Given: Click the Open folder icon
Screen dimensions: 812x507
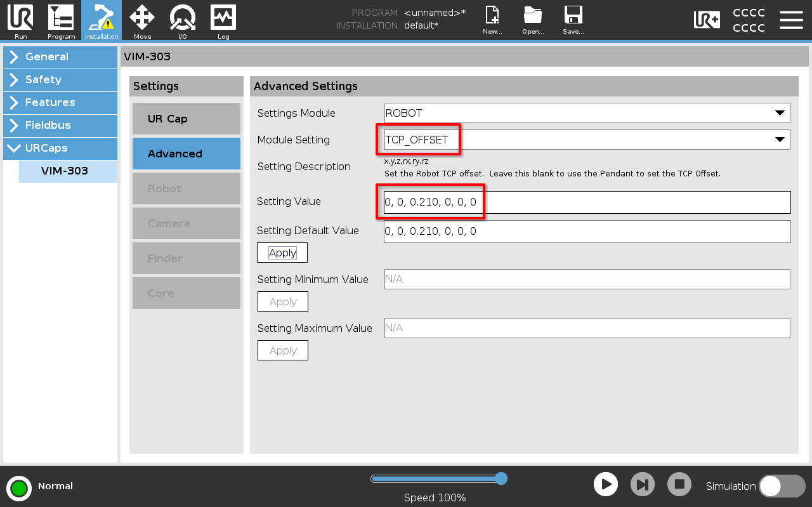Looking at the screenshot, I should 533,20.
